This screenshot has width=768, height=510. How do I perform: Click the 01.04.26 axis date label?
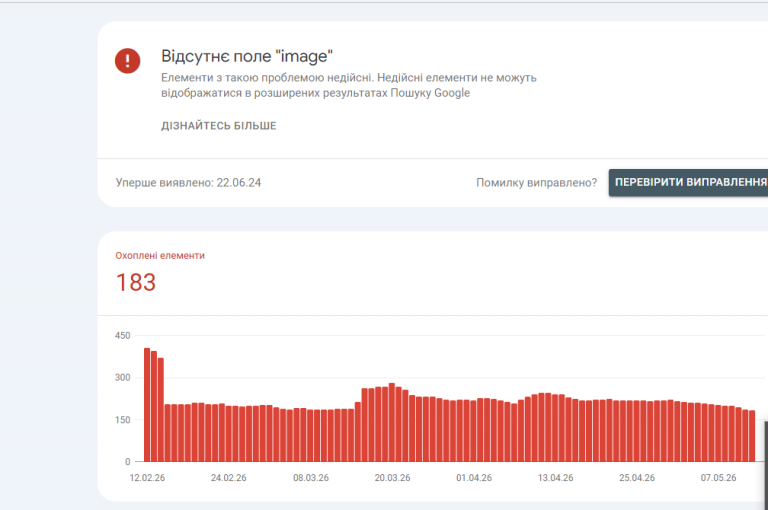pyautogui.click(x=474, y=478)
